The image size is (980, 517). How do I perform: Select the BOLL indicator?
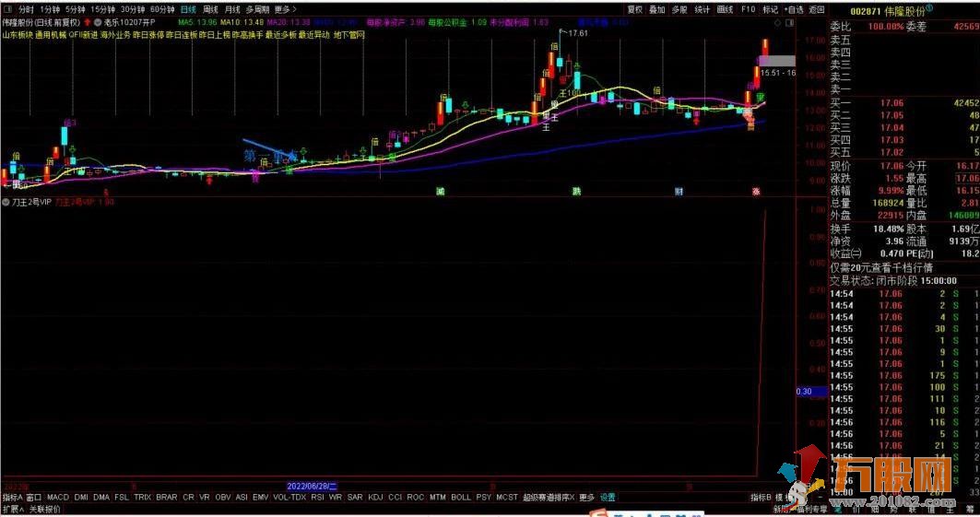click(461, 498)
